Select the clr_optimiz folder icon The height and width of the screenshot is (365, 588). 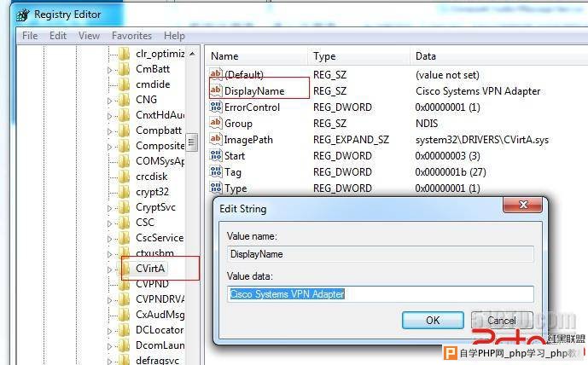(x=124, y=54)
